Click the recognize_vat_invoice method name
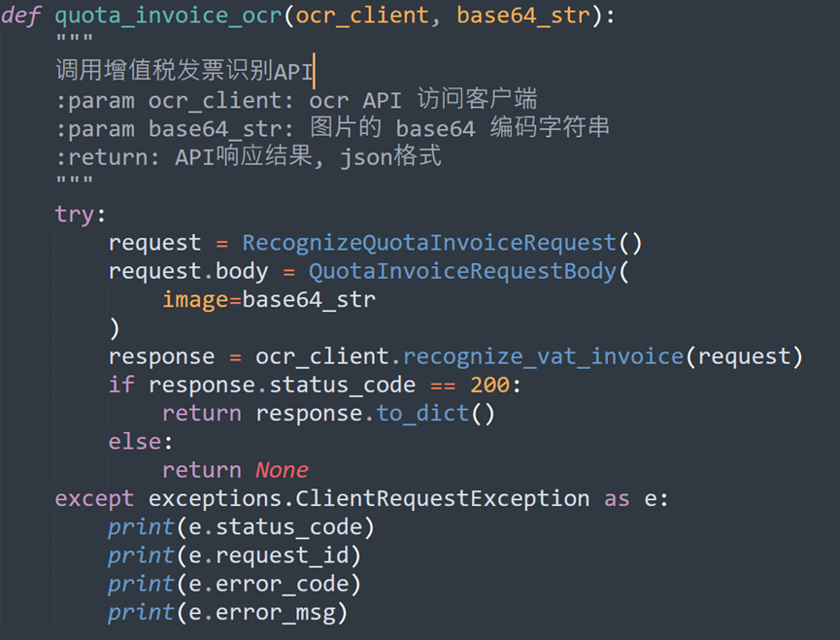This screenshot has height=640, width=840. (543, 356)
